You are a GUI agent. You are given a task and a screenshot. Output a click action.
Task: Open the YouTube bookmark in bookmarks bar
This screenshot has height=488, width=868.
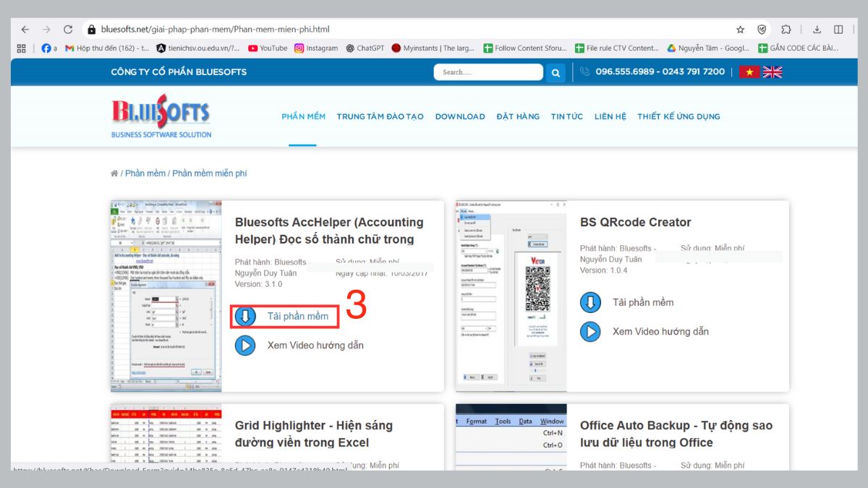268,48
